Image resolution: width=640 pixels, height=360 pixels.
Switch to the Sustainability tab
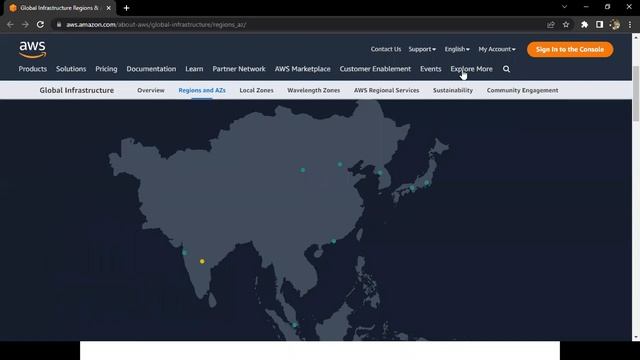[x=453, y=90]
